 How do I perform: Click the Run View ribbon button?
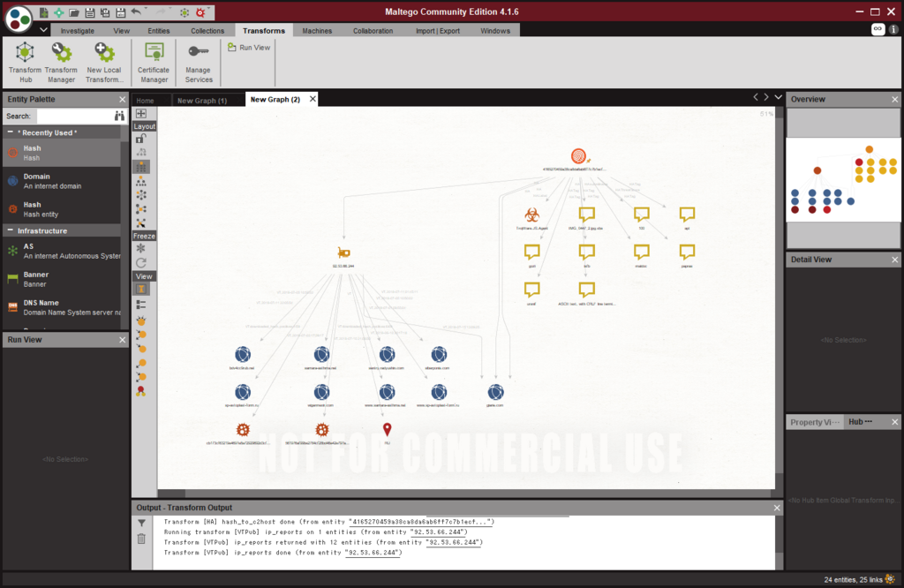[249, 48]
